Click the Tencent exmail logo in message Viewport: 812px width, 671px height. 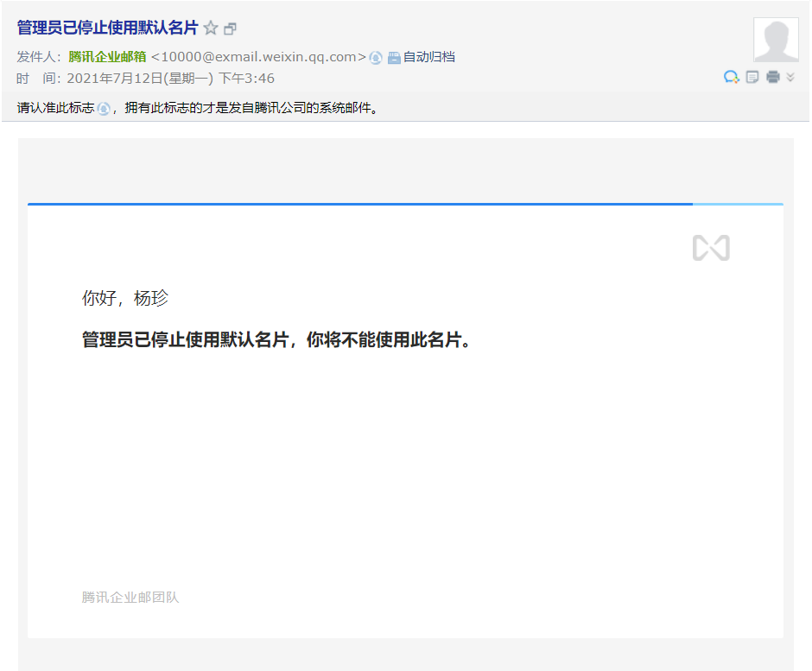pyautogui.click(x=711, y=248)
